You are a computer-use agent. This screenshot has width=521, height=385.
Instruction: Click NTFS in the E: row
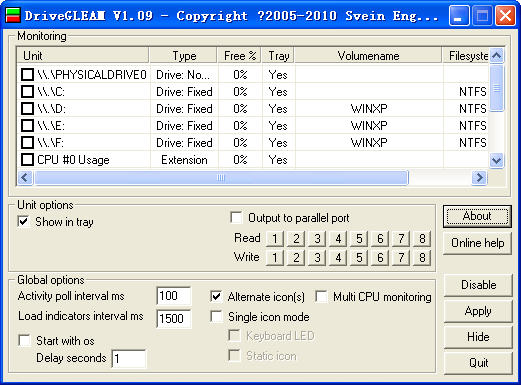pyautogui.click(x=473, y=126)
